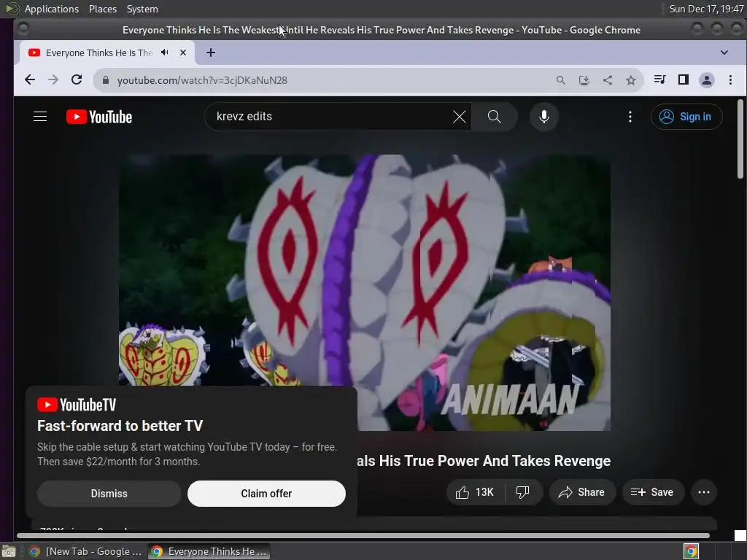This screenshot has height=560, width=747.
Task: Mute tab via the speaker icon
Action: coord(165,52)
